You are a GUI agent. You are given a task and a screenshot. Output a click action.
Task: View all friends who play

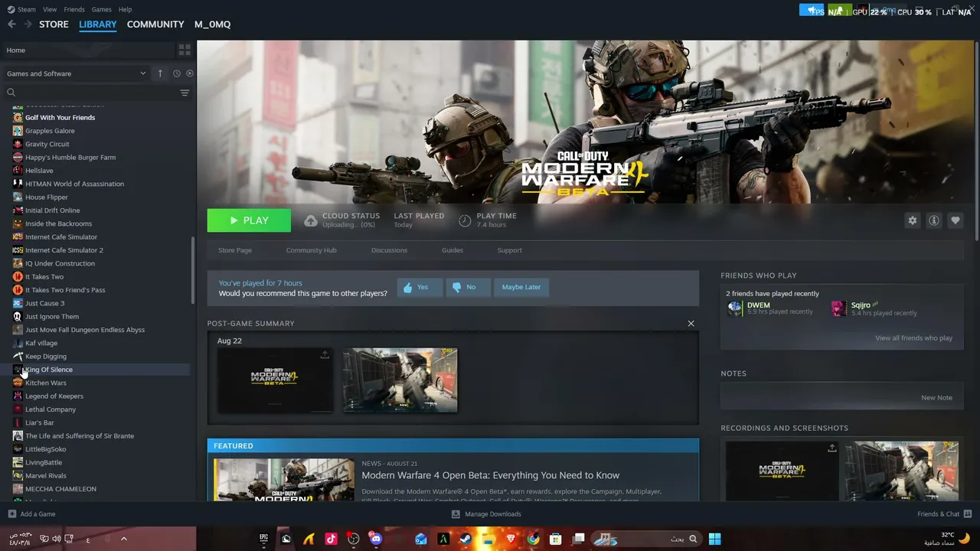pos(914,338)
